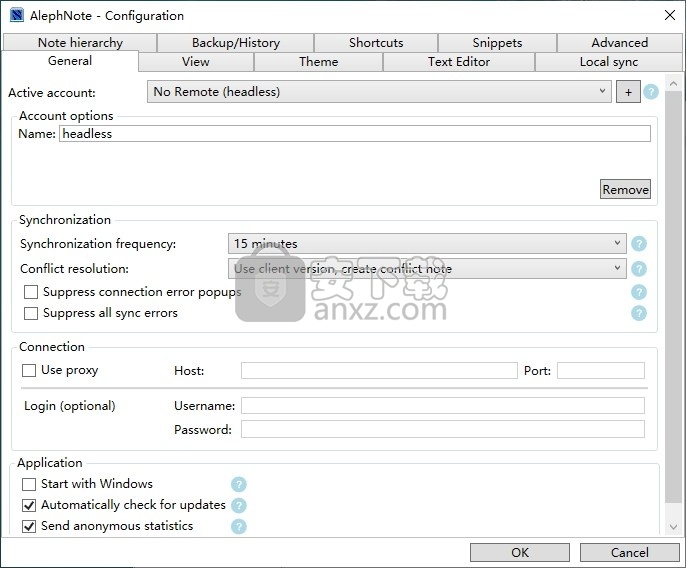Open Conflict resolution dropdown

(x=427, y=269)
